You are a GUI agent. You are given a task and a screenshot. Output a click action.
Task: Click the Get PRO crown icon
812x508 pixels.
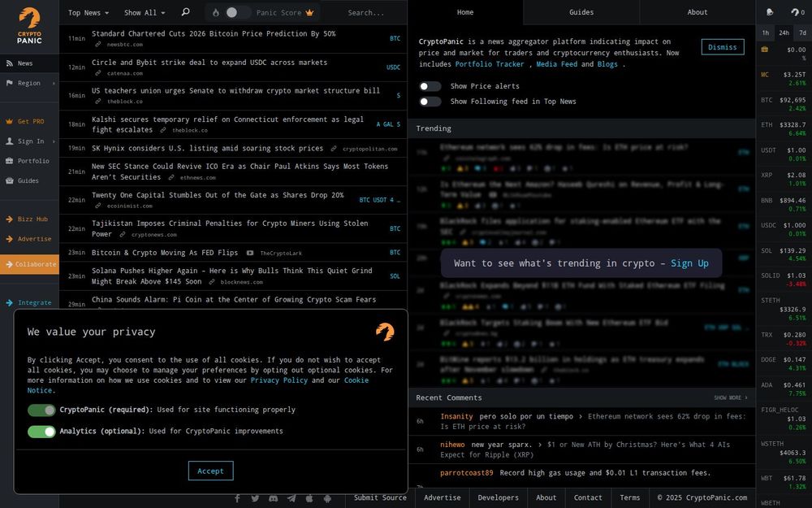tap(9, 121)
